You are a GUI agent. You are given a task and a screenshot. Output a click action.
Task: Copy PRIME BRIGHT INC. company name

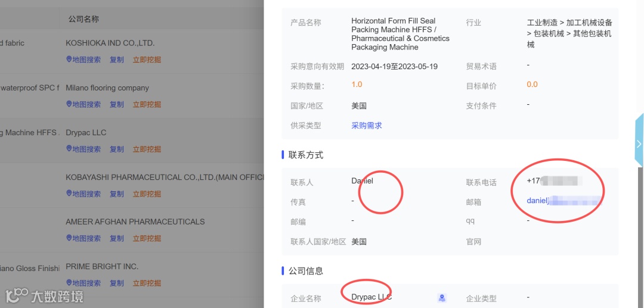point(117,283)
